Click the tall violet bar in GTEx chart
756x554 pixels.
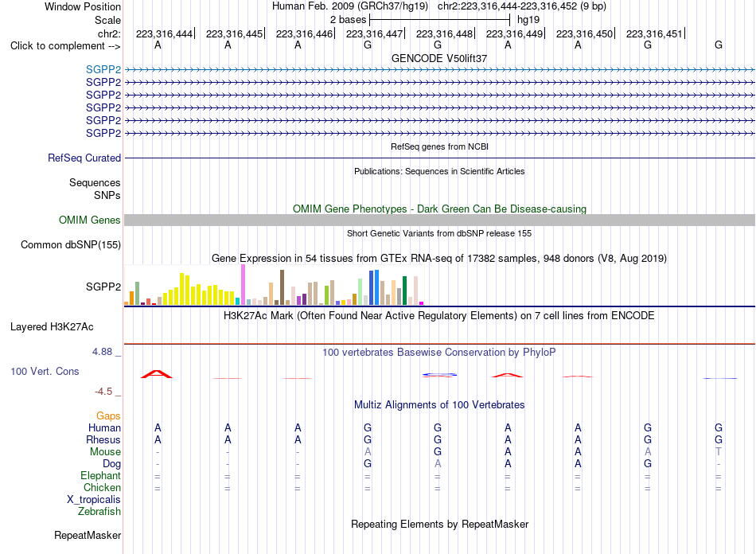(x=243, y=284)
